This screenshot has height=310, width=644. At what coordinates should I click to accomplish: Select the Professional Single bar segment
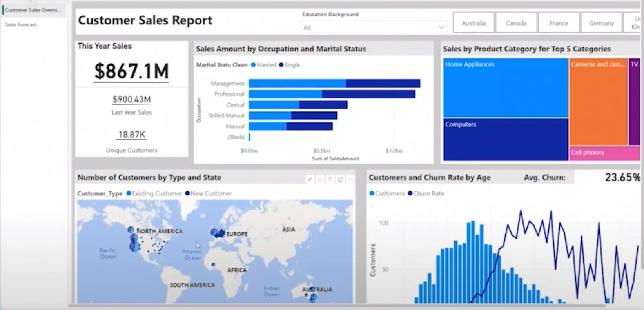(x=368, y=94)
